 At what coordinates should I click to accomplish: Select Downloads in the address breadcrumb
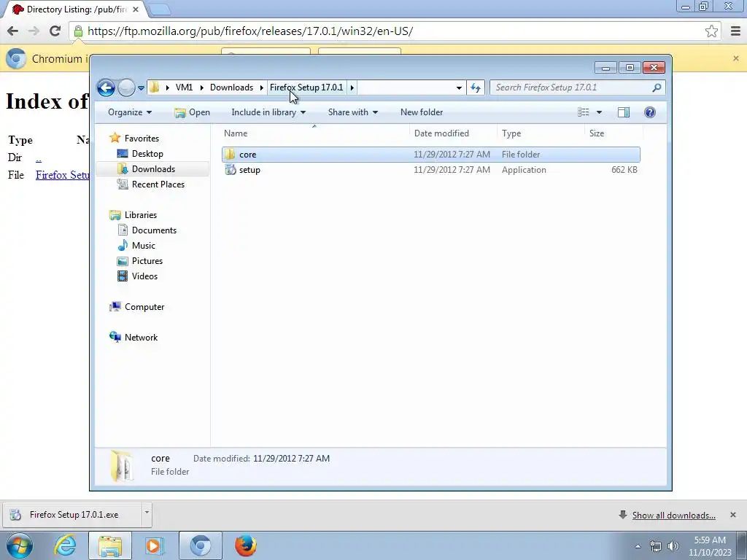[231, 87]
